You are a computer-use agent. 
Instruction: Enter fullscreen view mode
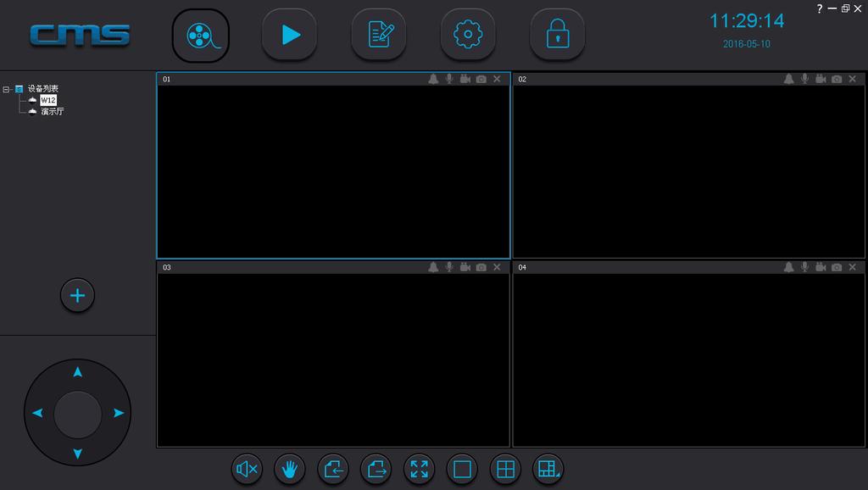click(419, 470)
